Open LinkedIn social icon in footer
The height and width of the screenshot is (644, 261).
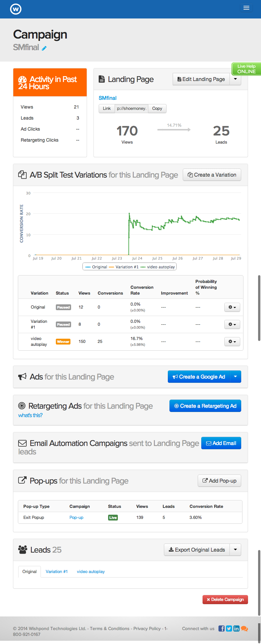point(236,628)
